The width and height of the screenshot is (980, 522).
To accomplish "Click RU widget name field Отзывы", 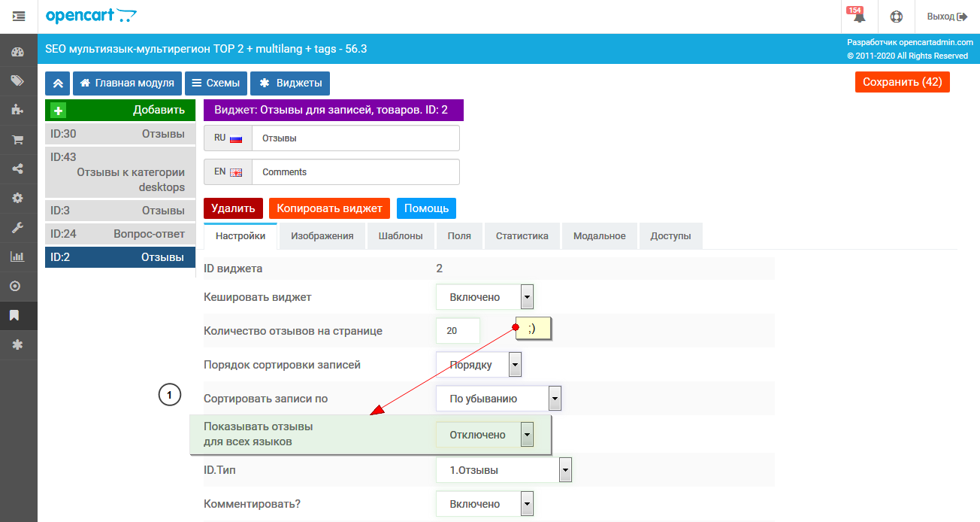I will click(x=355, y=138).
